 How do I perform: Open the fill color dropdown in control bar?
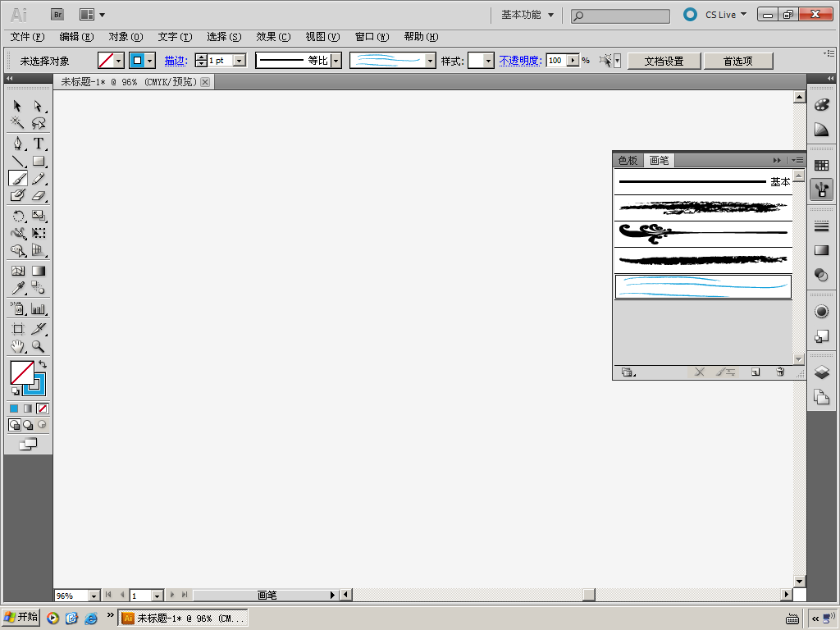[119, 61]
